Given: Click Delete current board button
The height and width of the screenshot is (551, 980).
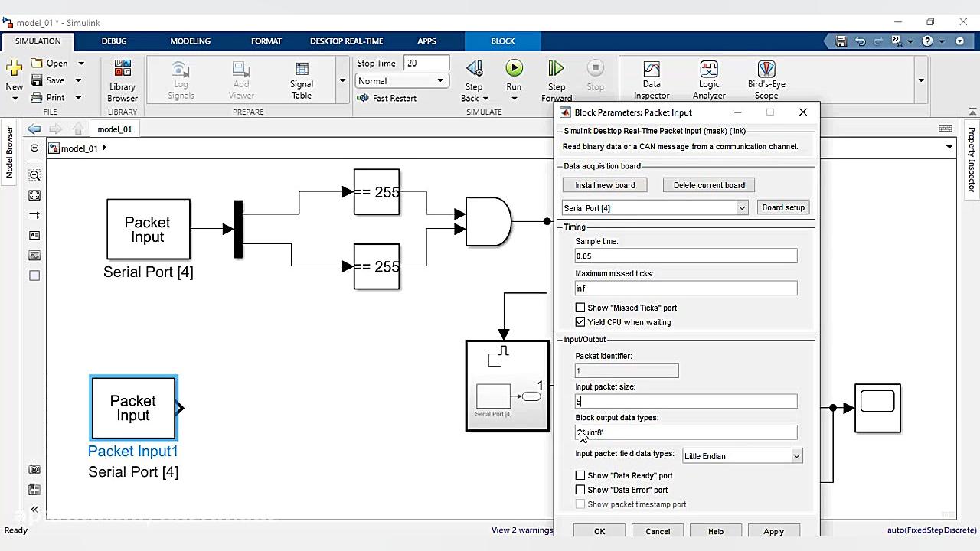Looking at the screenshot, I should point(709,185).
